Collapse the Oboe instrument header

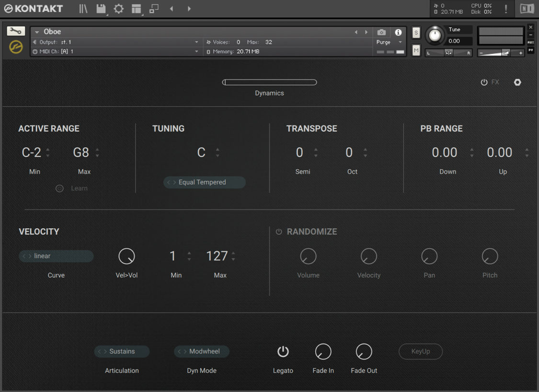37,32
